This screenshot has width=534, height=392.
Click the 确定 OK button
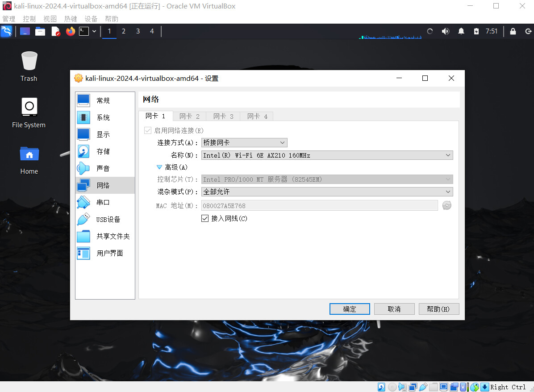[x=350, y=309]
